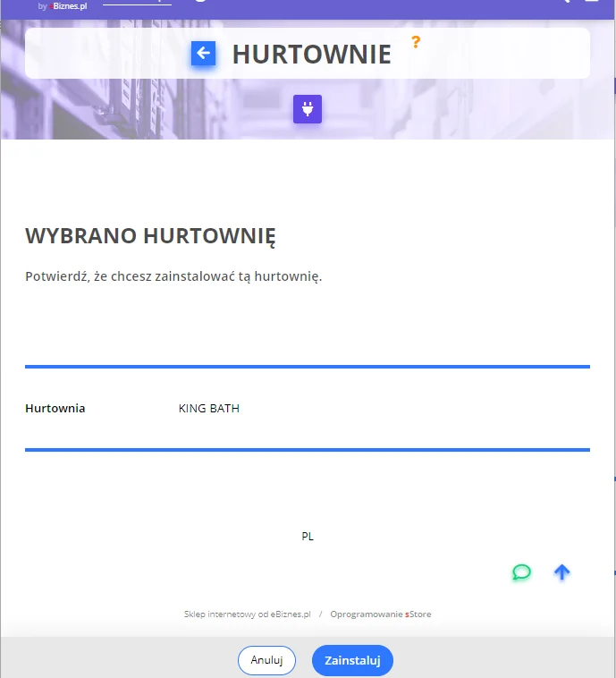The height and width of the screenshot is (678, 616).
Task: Select the PL language label
Action: click(x=308, y=536)
